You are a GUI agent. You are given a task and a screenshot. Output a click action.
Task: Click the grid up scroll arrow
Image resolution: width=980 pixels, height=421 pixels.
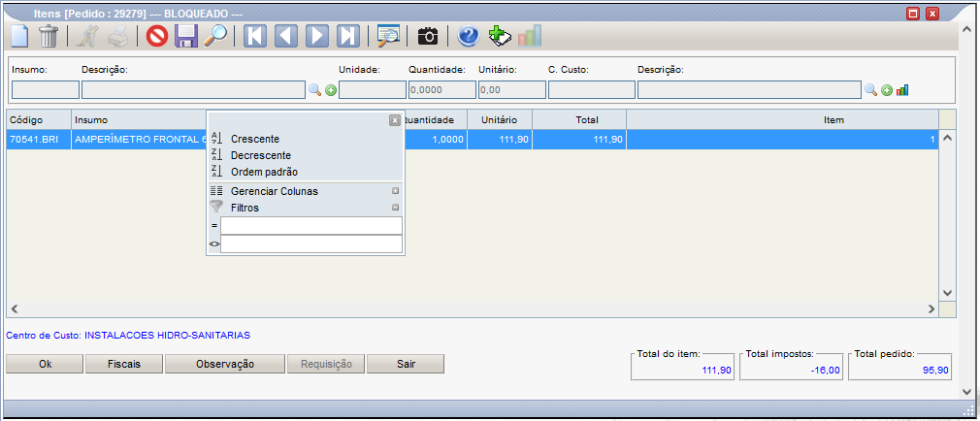click(948, 138)
